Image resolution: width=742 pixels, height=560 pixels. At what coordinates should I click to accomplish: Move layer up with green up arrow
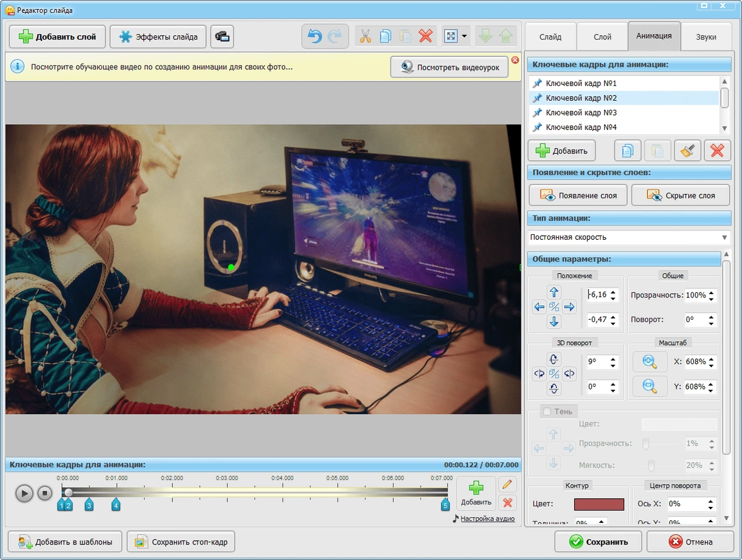506,36
